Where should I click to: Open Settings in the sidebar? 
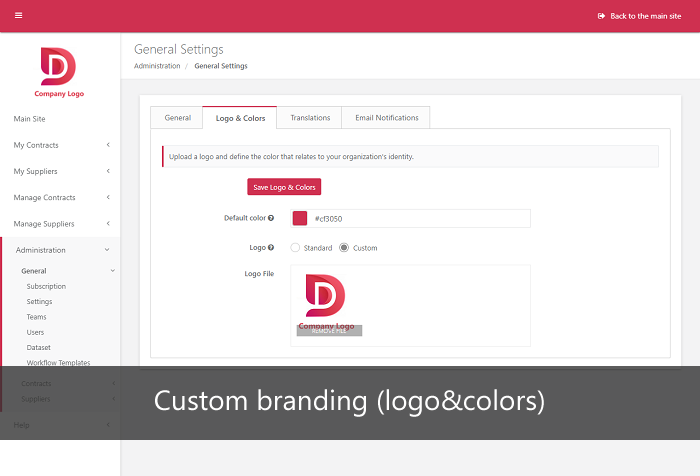click(x=39, y=301)
